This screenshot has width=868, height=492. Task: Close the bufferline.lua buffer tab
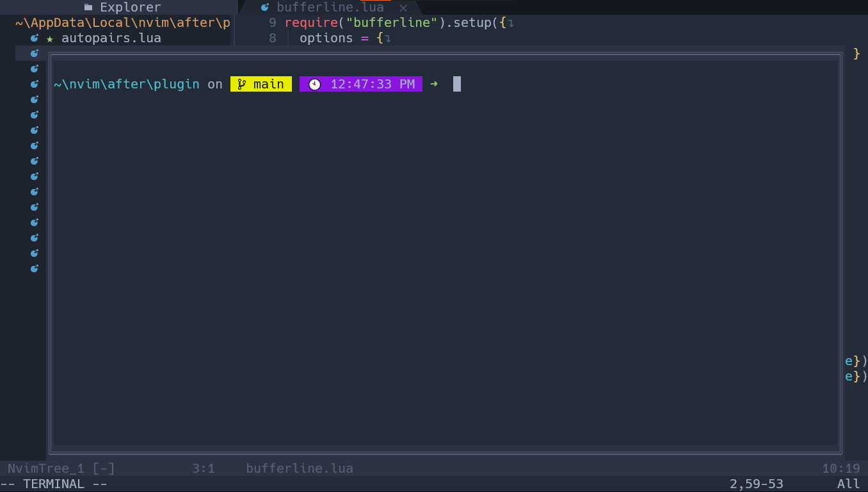click(x=403, y=8)
